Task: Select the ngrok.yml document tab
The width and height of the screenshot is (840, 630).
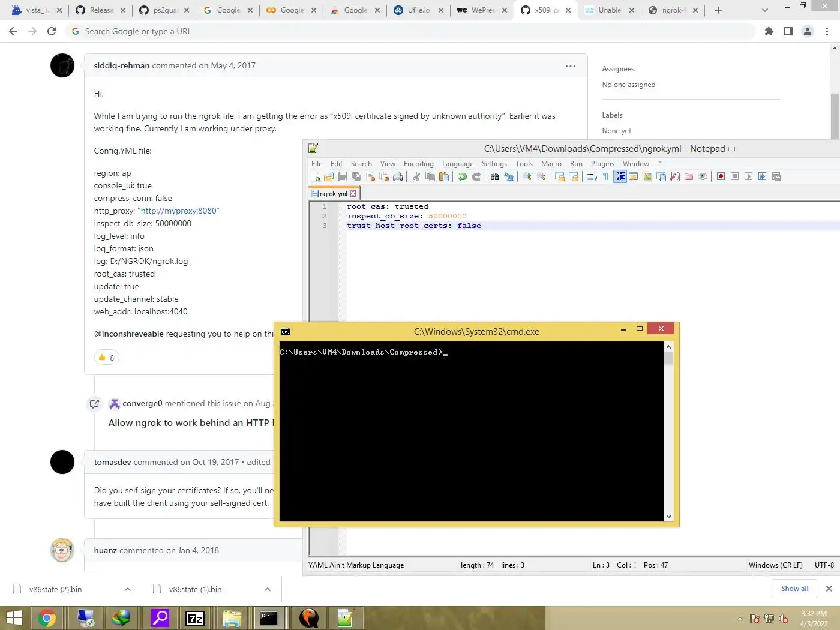Action: point(334,194)
